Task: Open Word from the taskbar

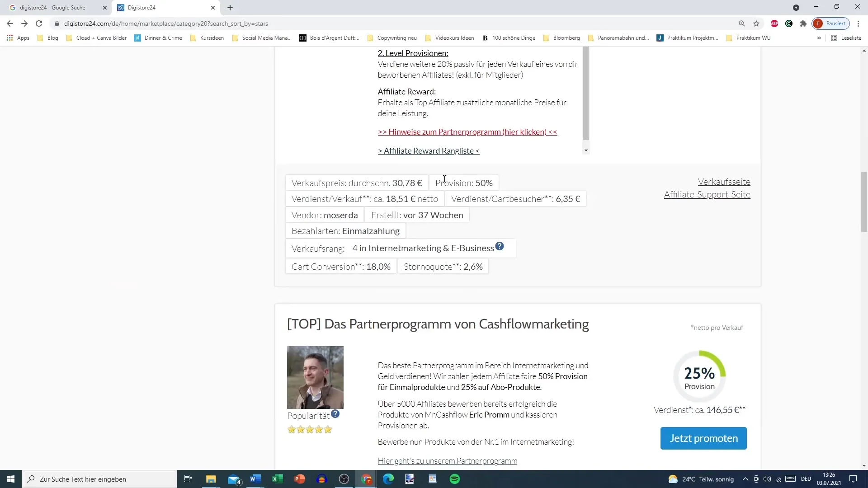Action: click(x=255, y=479)
